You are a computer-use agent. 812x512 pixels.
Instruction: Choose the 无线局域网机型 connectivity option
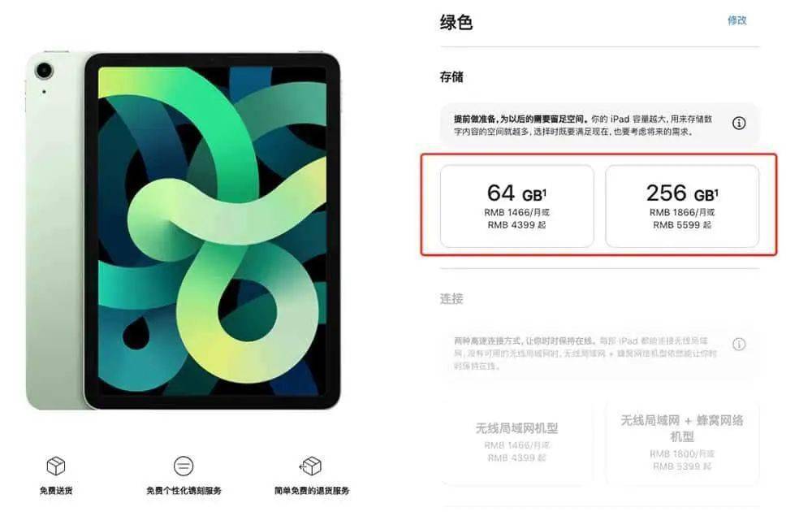(516, 441)
